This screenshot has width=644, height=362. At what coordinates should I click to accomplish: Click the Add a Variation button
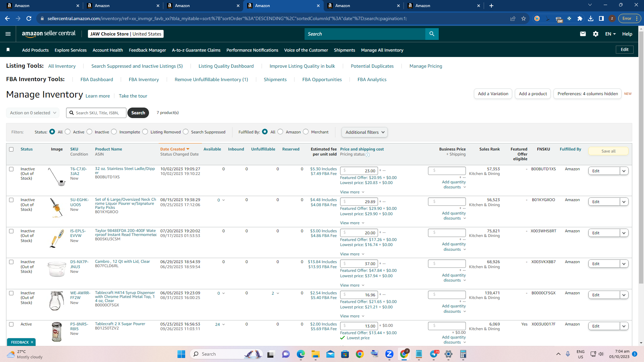tap(493, 94)
